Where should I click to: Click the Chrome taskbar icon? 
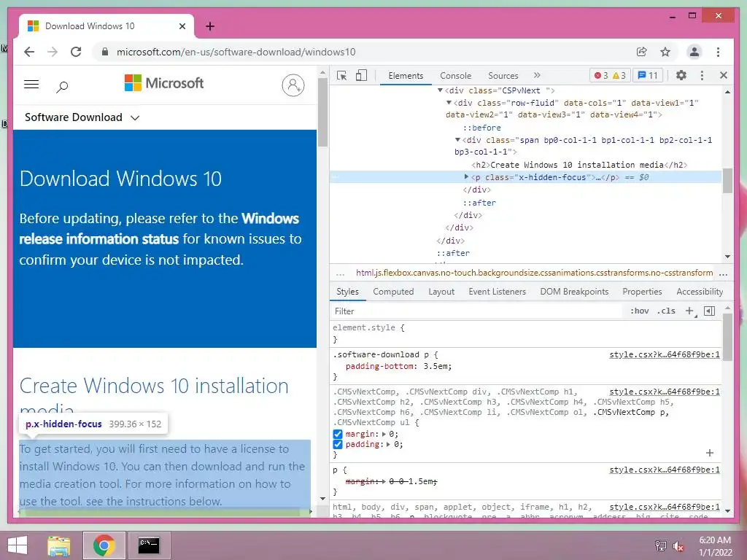[104, 545]
